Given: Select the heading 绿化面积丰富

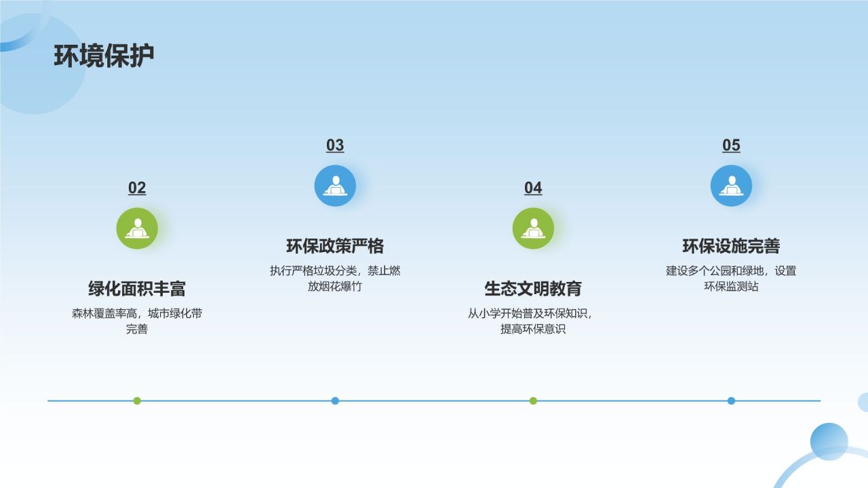Looking at the screenshot, I should point(137,289).
